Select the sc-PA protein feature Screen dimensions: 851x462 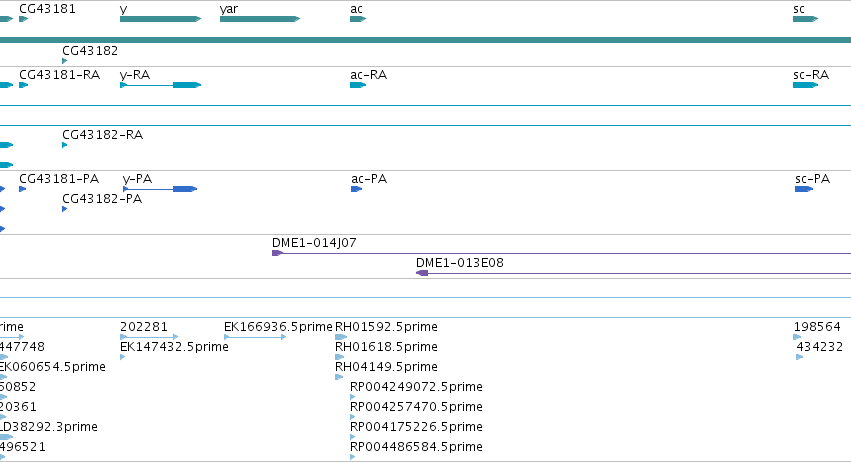tap(804, 189)
